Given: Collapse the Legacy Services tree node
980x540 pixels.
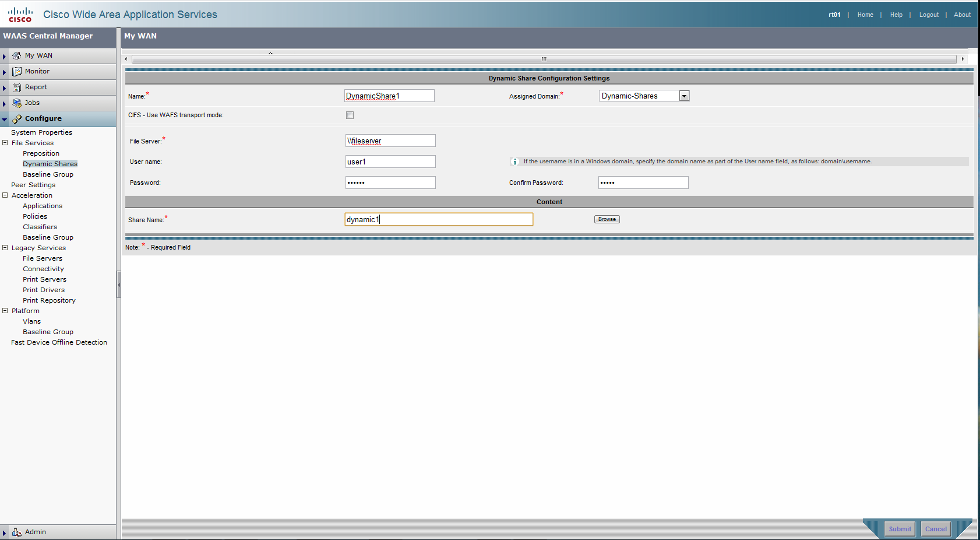Looking at the screenshot, I should tap(5, 248).
